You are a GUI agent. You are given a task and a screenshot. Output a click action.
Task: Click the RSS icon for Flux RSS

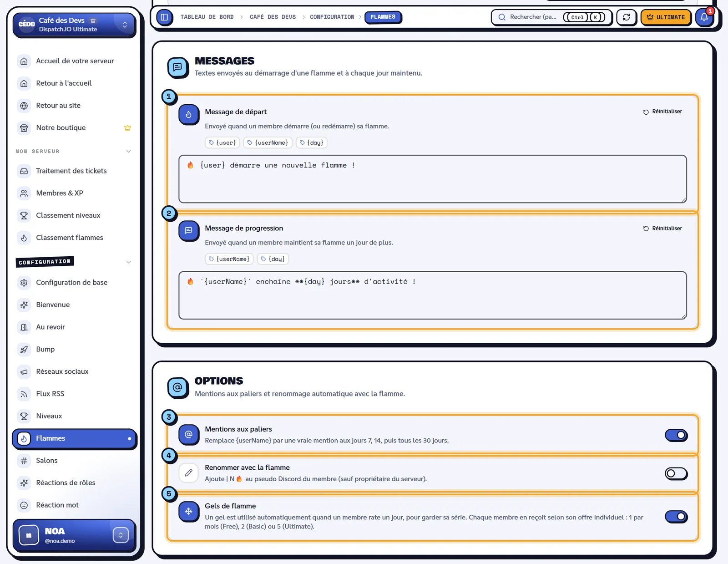pos(24,394)
